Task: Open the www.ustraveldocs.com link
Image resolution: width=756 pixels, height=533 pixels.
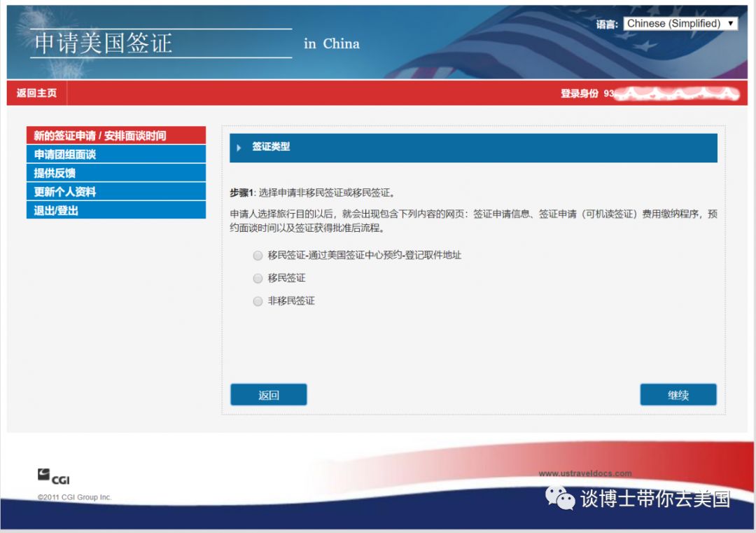Action: (x=585, y=473)
